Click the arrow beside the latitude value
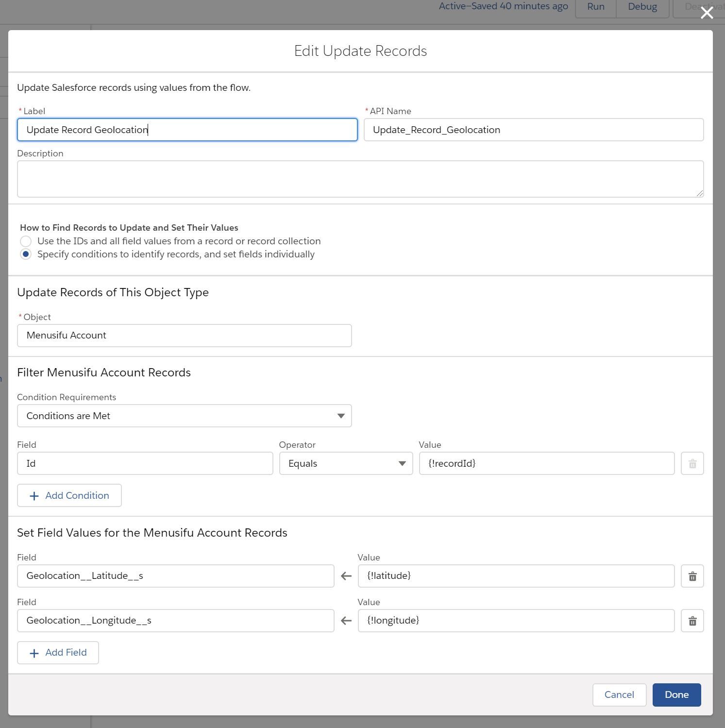Viewport: 725px width, 728px height. point(346,576)
